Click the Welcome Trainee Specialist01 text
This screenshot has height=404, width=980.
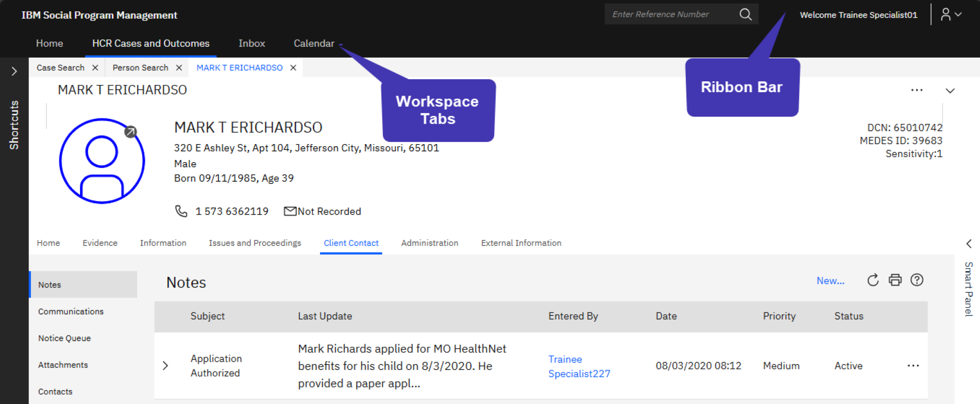858,15
